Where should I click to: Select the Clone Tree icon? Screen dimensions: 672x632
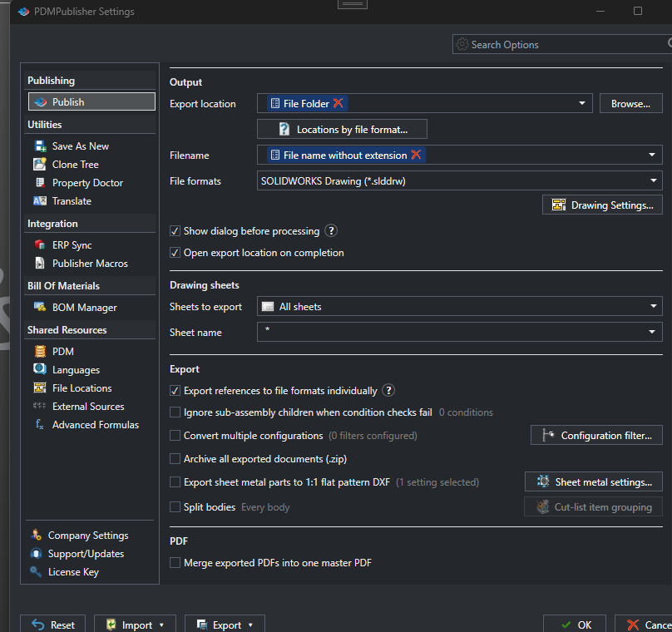[x=40, y=164]
